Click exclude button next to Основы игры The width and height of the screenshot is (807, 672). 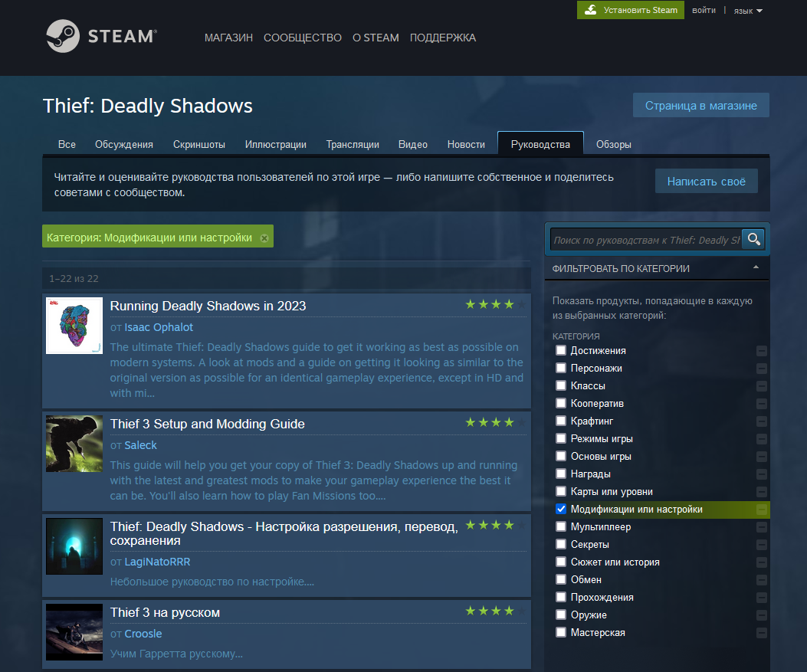[762, 457]
